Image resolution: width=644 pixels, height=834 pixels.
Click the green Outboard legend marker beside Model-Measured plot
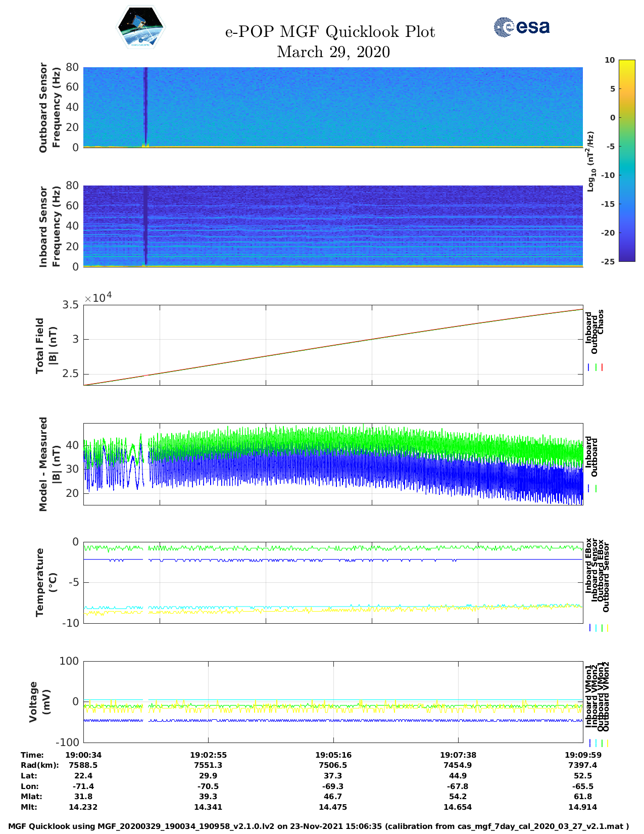click(x=596, y=489)
